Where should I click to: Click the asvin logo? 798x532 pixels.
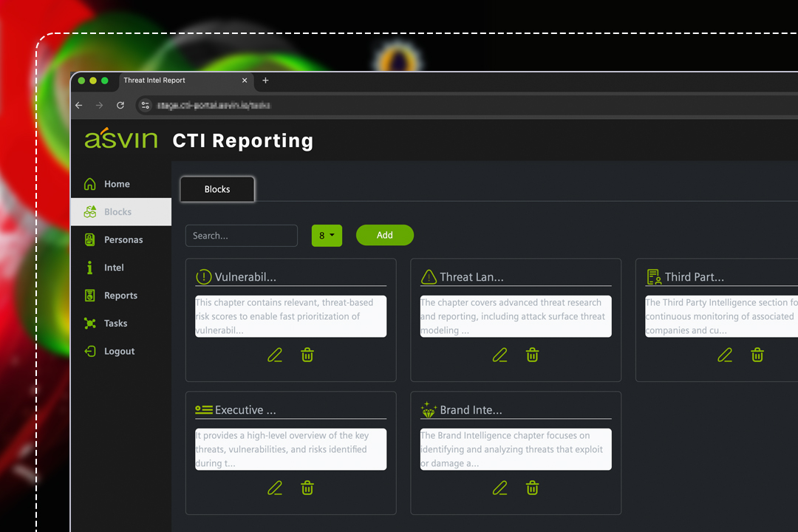pyautogui.click(x=120, y=139)
